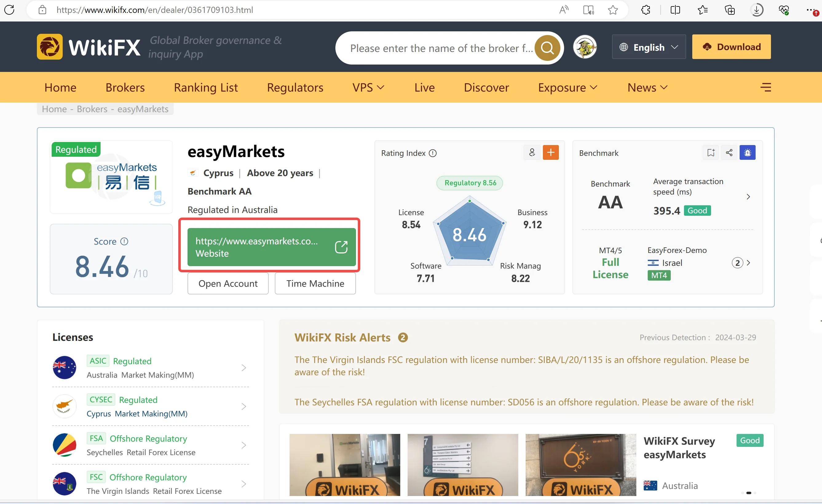Image resolution: width=822 pixels, height=504 pixels.
Task: Click the Score info icon
Action: [124, 241]
